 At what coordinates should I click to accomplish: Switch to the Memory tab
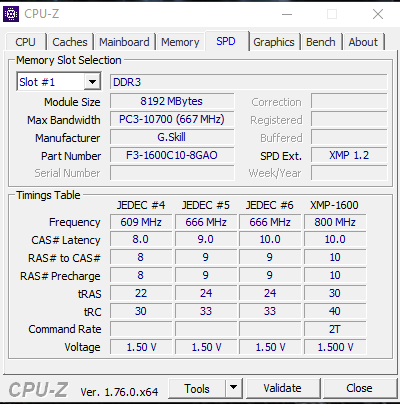pyautogui.click(x=180, y=42)
